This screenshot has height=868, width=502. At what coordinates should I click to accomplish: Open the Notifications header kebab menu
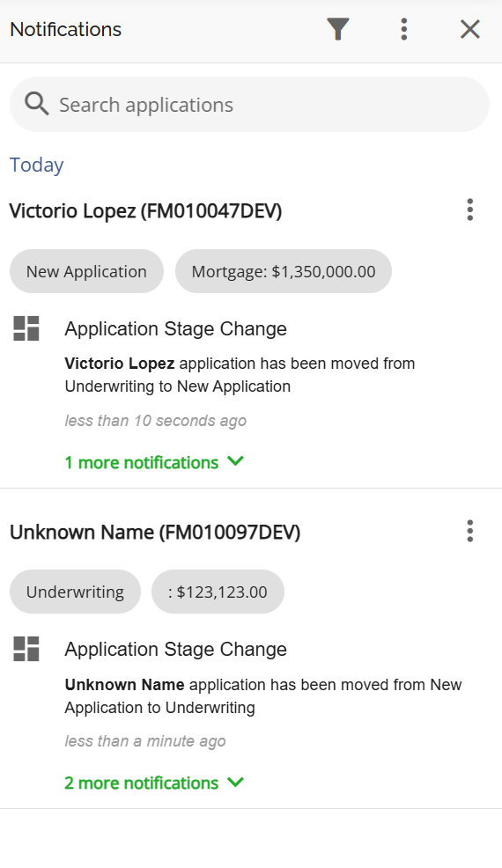(x=404, y=29)
